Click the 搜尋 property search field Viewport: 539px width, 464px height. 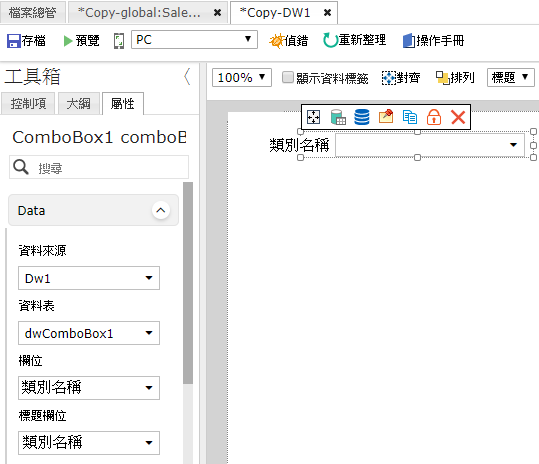[x=99, y=167]
